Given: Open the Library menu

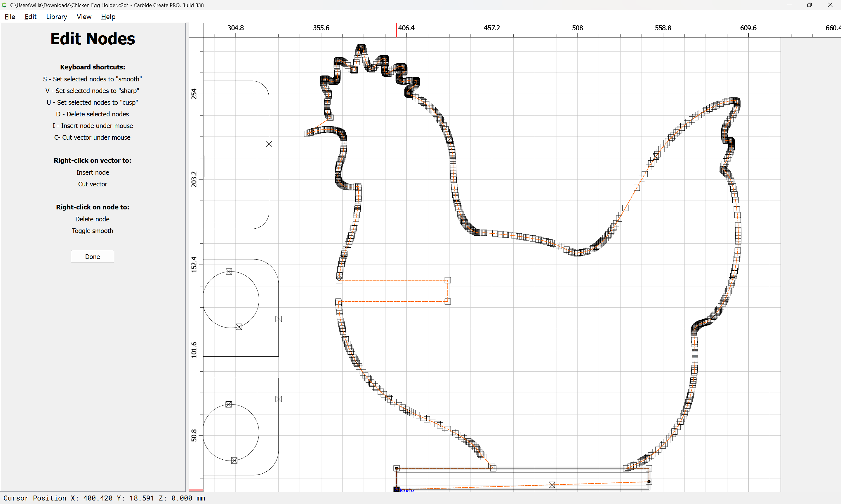Looking at the screenshot, I should [56, 17].
